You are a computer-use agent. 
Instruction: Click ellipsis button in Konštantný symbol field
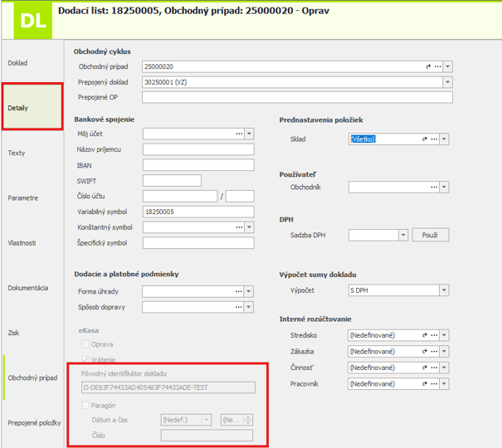point(239,227)
